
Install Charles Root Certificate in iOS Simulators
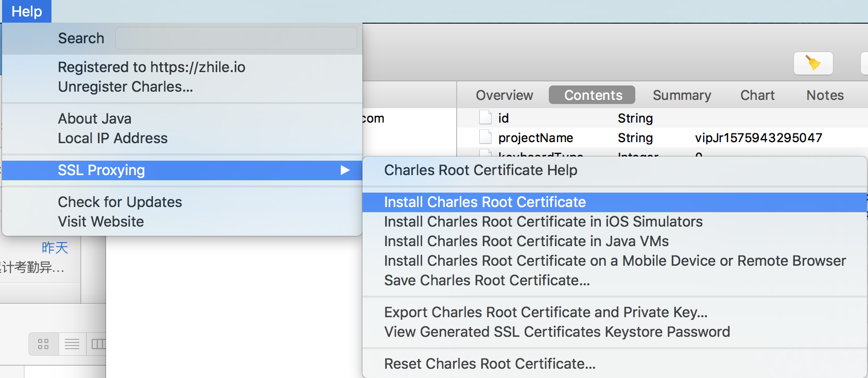615,221
